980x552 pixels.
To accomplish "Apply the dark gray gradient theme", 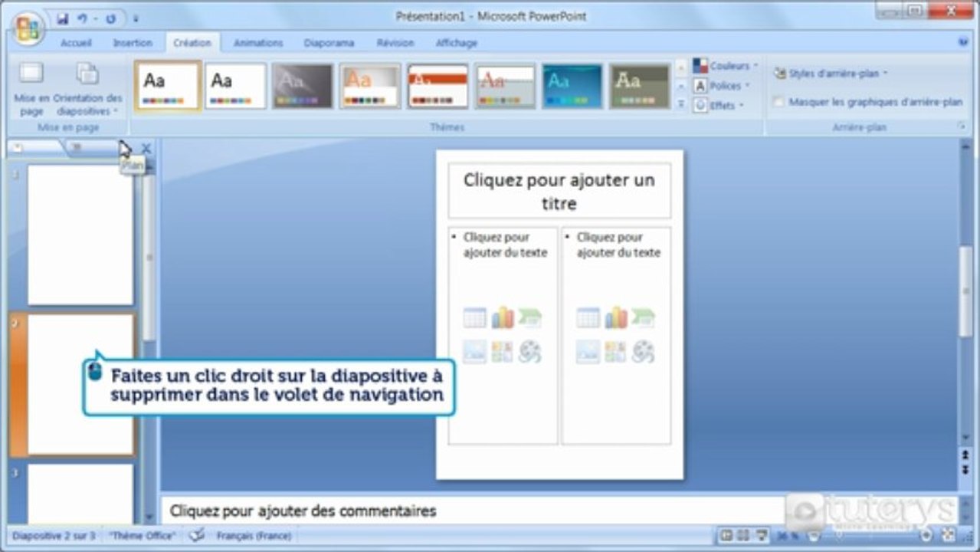I will click(303, 86).
